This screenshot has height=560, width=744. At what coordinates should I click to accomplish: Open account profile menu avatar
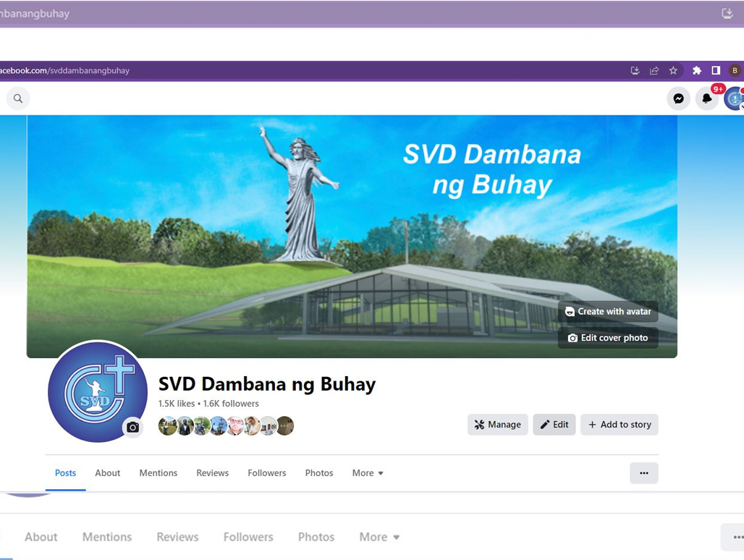coord(734,98)
